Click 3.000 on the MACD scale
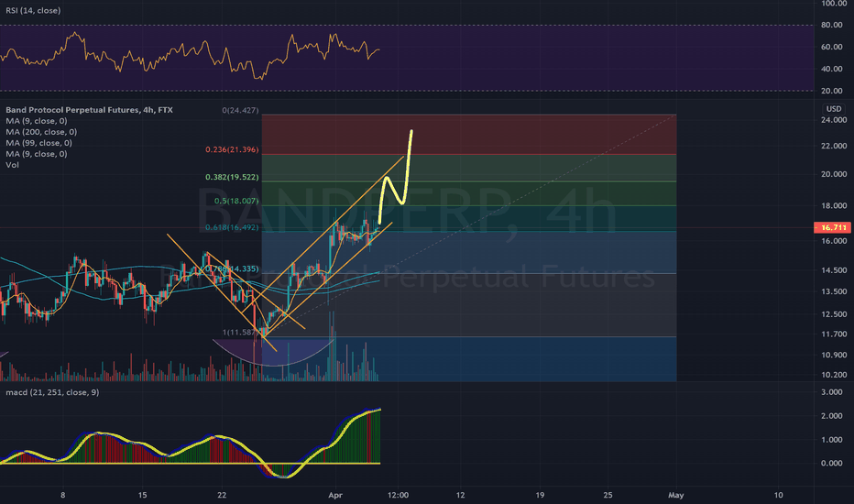 coord(832,392)
